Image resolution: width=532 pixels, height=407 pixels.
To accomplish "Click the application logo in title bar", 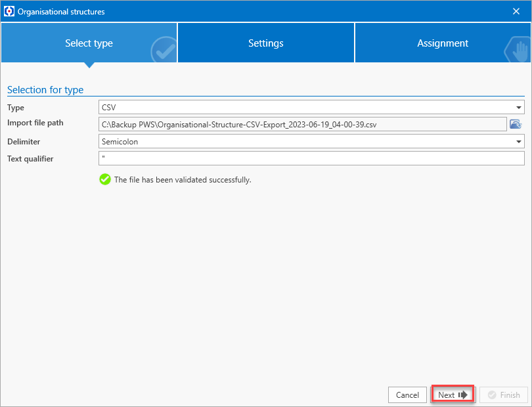I will click(9, 11).
